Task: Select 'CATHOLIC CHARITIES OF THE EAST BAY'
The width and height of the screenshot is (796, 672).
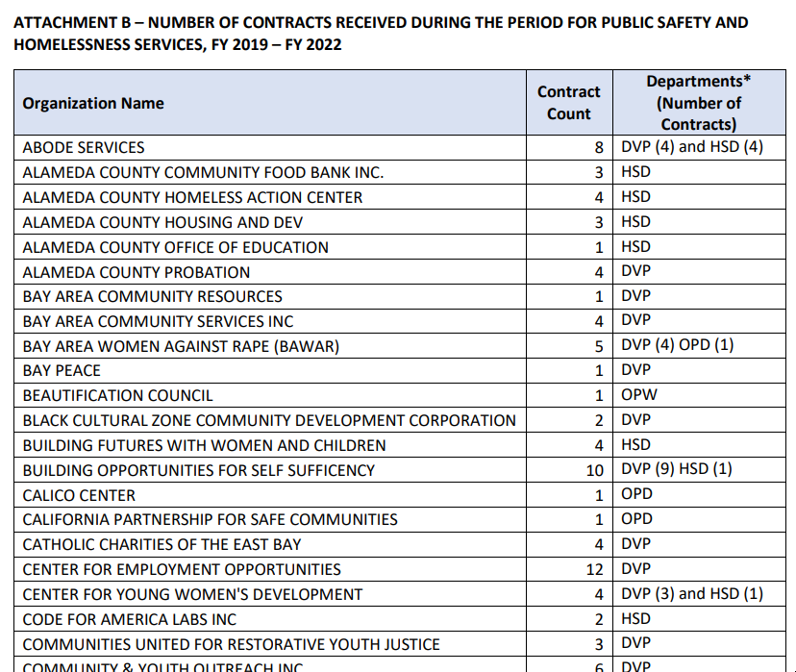Action: 162,544
